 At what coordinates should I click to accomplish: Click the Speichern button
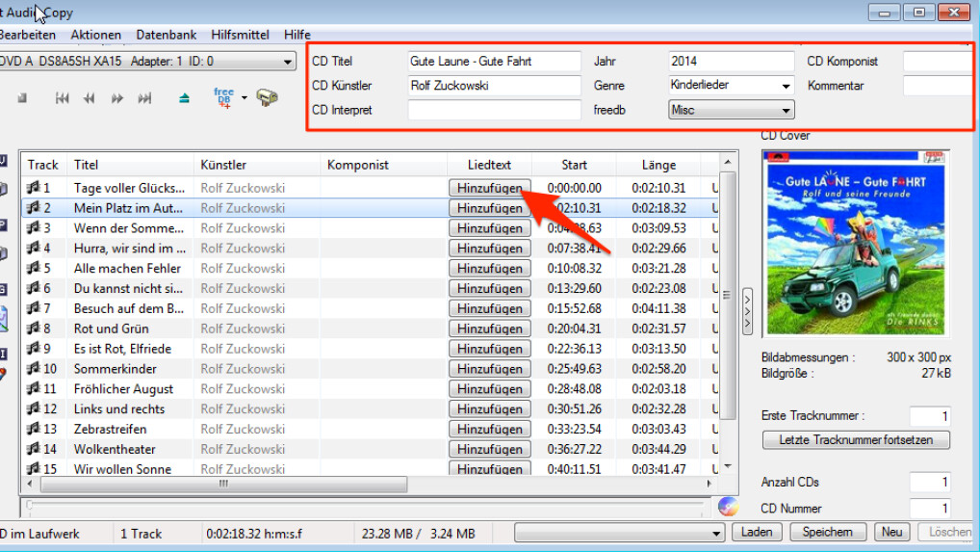point(828,532)
